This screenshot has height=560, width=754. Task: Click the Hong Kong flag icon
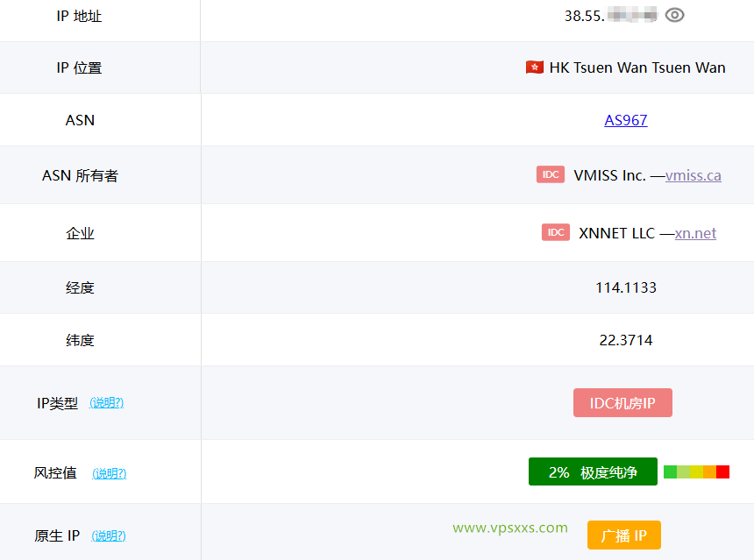[534, 67]
